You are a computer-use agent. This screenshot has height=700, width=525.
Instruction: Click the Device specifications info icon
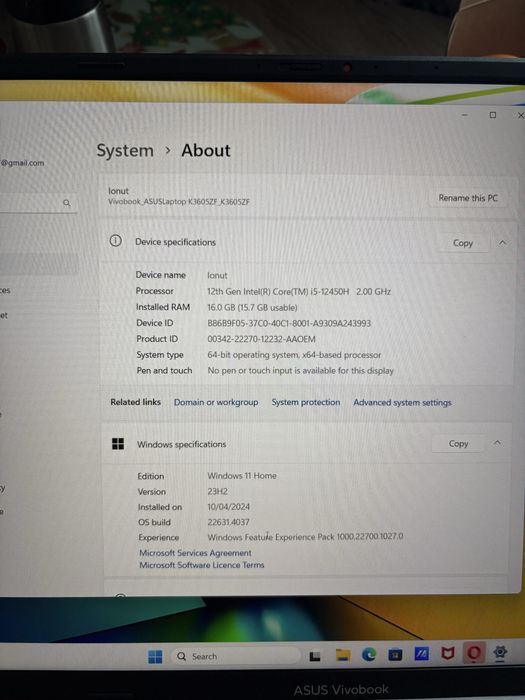(116, 241)
